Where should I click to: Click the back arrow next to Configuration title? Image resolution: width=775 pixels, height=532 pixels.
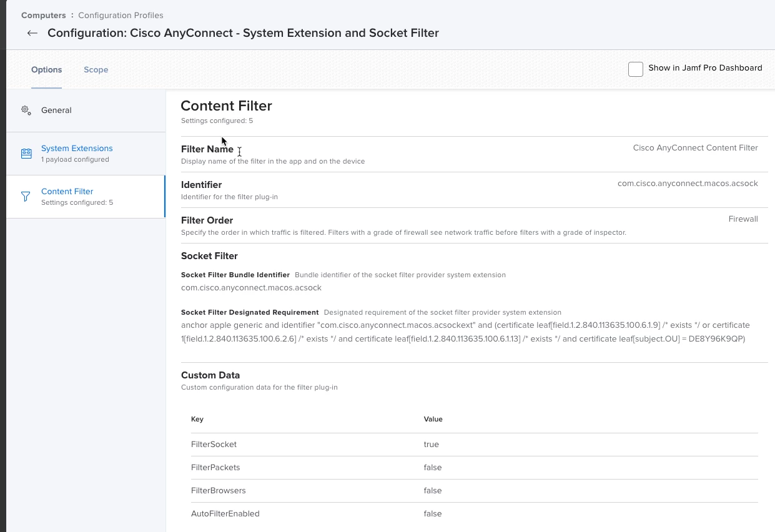click(x=32, y=33)
